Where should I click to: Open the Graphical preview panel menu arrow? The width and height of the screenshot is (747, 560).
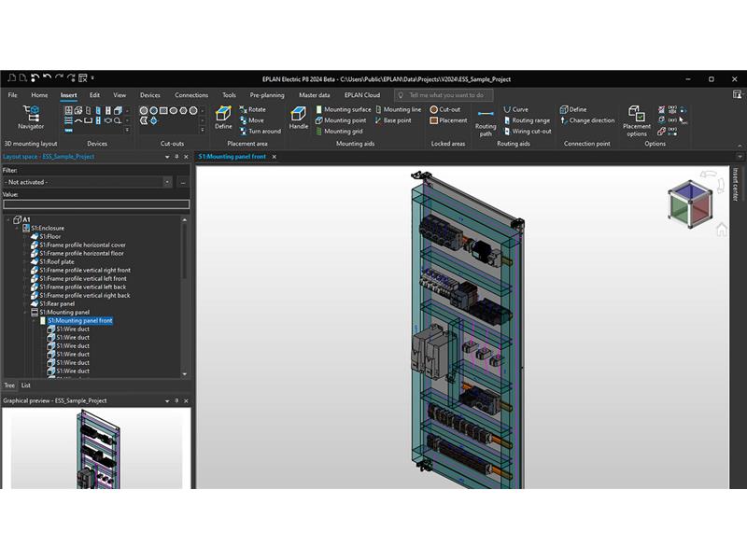[x=167, y=401]
